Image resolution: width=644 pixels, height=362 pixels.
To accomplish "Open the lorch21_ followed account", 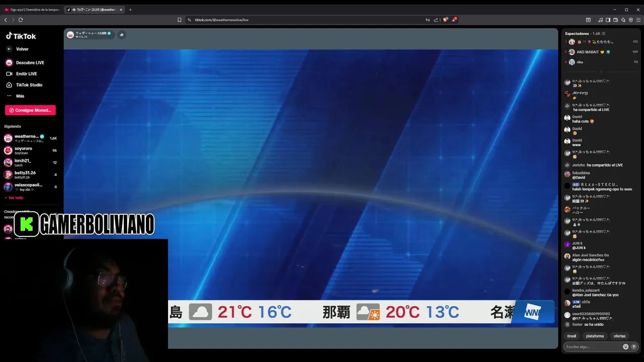I will pos(30,162).
